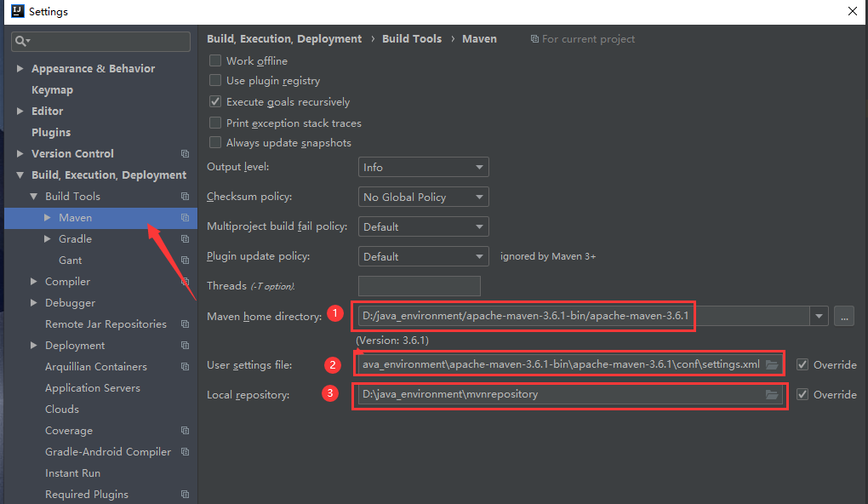Viewport: 868px width, 504px height.
Task: Toggle Override for User settings file
Action: point(802,364)
